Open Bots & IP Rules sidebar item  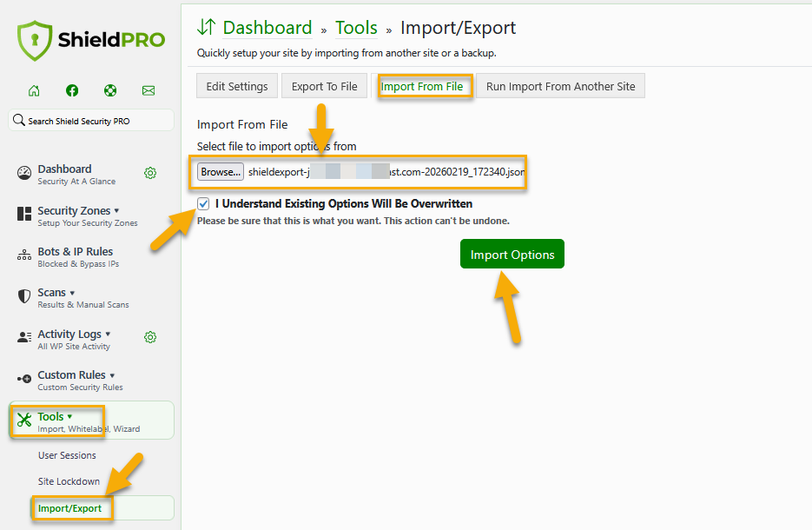78,257
